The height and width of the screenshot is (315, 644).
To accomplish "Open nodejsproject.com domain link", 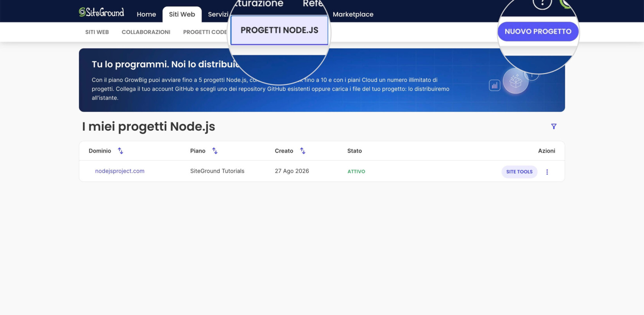I will 120,171.
